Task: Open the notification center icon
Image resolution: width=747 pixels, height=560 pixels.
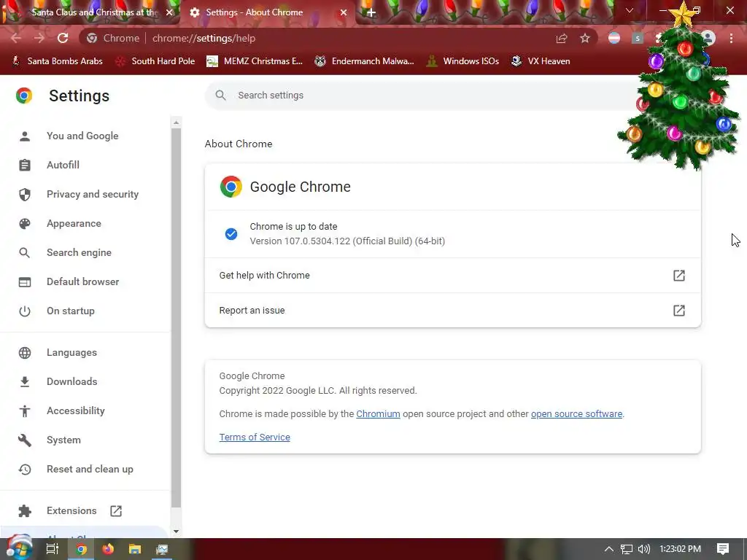Action: coord(723,549)
